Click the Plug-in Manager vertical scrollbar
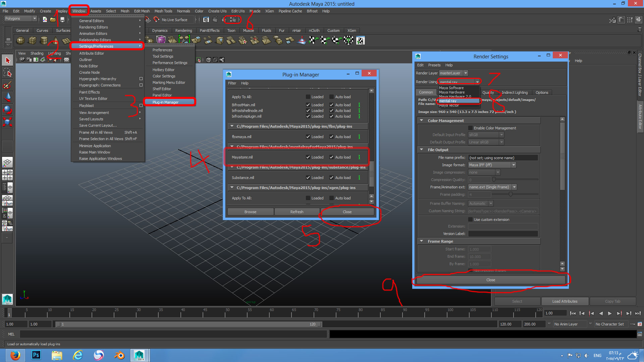Image resolution: width=644 pixels, height=362 pixels. coord(371,174)
